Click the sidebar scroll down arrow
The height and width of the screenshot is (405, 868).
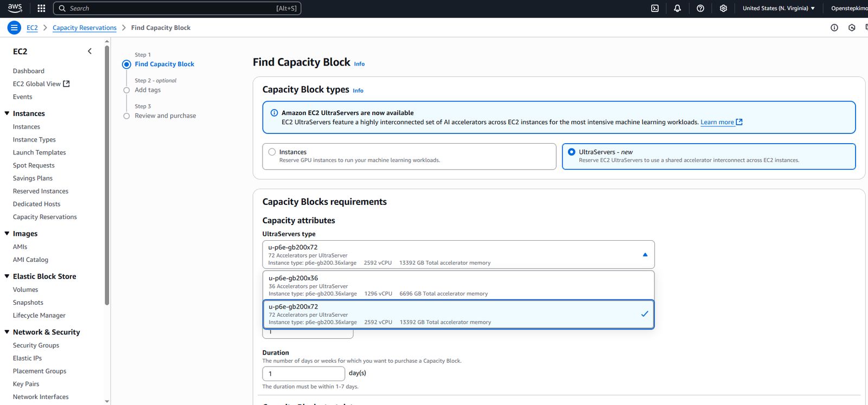click(107, 402)
